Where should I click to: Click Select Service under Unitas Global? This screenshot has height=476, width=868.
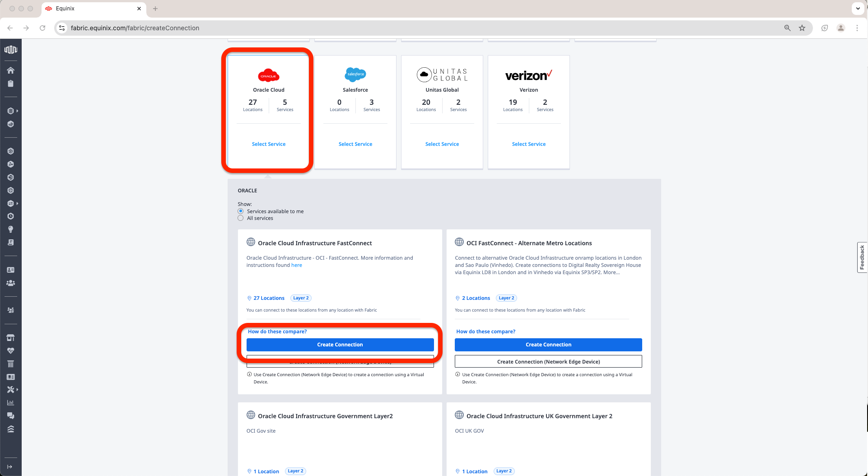[x=442, y=144]
